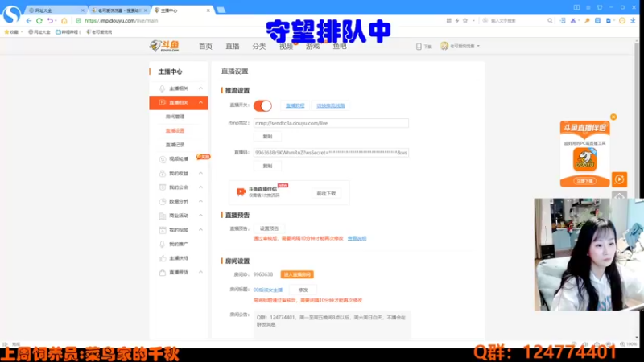Click the purple undo close-tab icon
This screenshot has width=644, height=362.
pos(50,21)
